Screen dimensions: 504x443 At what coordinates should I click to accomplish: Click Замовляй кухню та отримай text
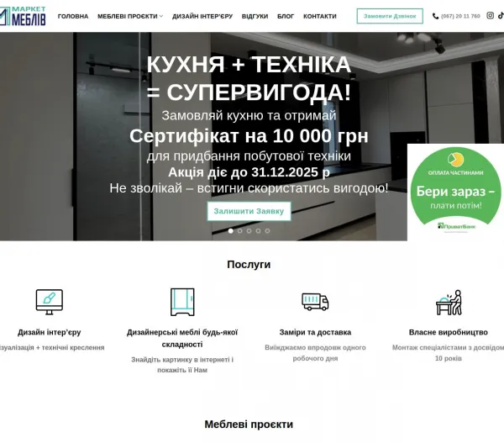(x=249, y=115)
